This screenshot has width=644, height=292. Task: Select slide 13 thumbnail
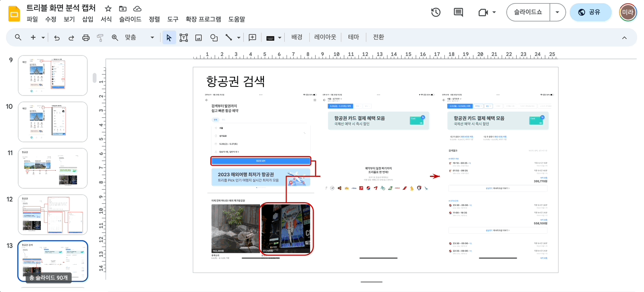tap(53, 261)
